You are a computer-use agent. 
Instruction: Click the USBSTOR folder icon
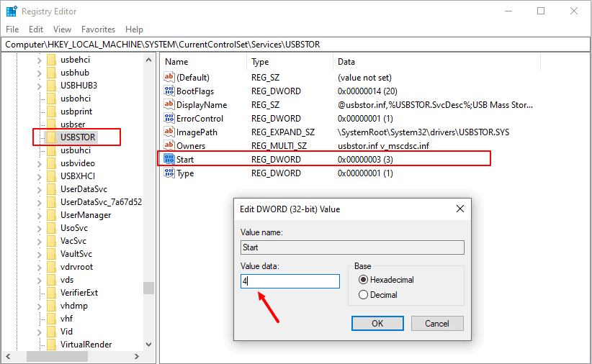[x=51, y=137]
